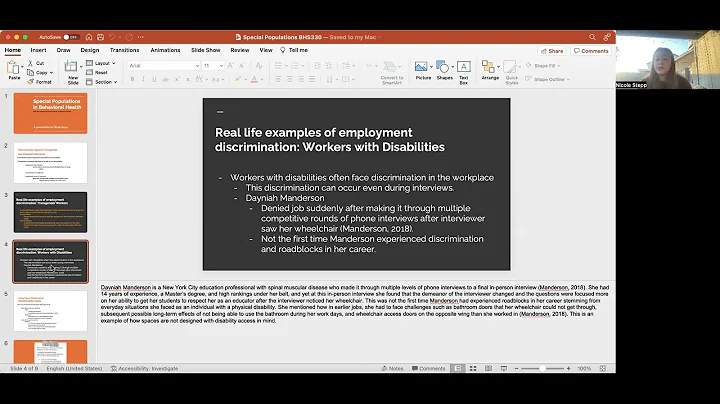This screenshot has width=720, height=404.
Task: Click the Shapes icon
Action: pos(443,67)
